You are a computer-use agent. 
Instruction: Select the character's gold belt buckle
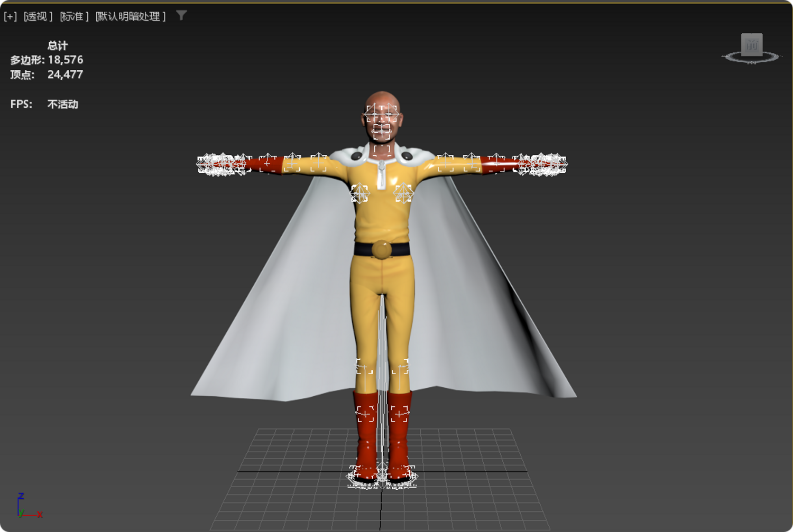pos(382,249)
